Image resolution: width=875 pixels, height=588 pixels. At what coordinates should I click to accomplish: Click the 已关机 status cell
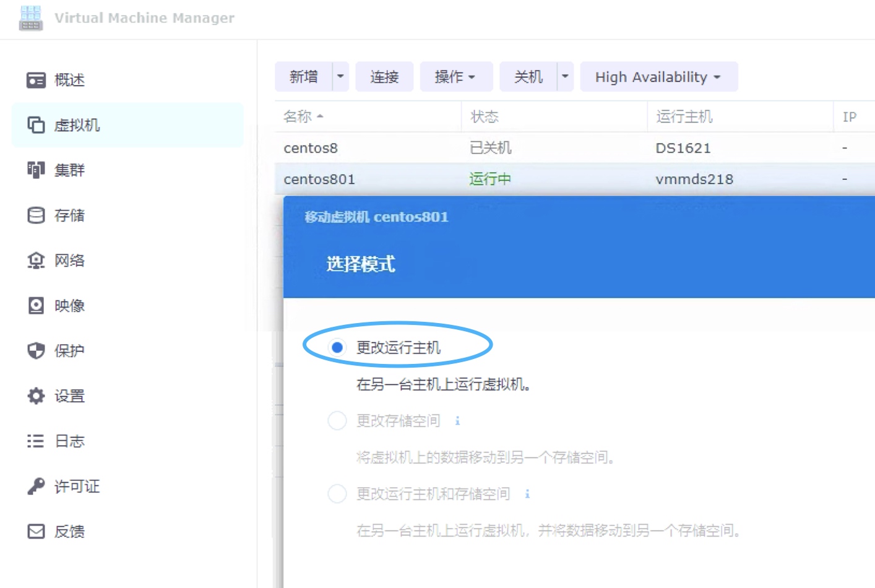(491, 148)
